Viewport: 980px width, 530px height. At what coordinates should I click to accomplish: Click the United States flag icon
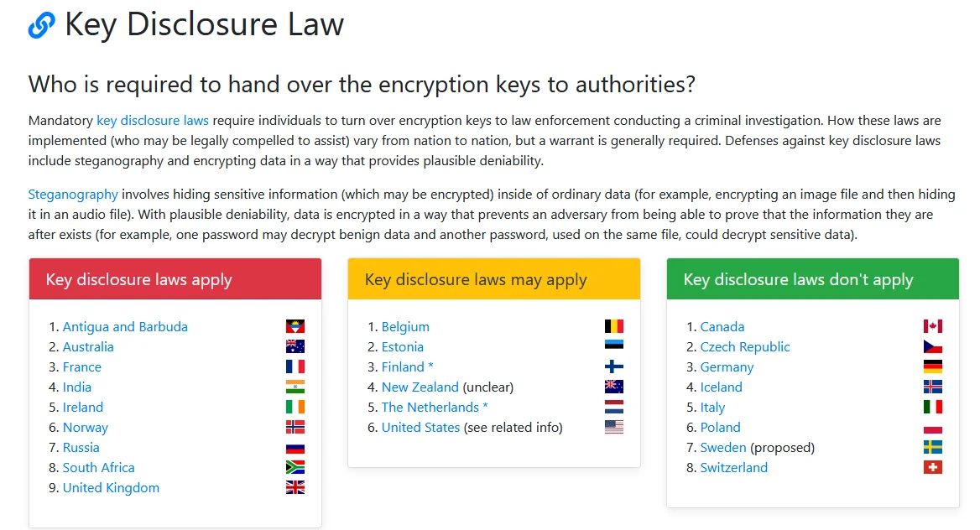pos(613,427)
